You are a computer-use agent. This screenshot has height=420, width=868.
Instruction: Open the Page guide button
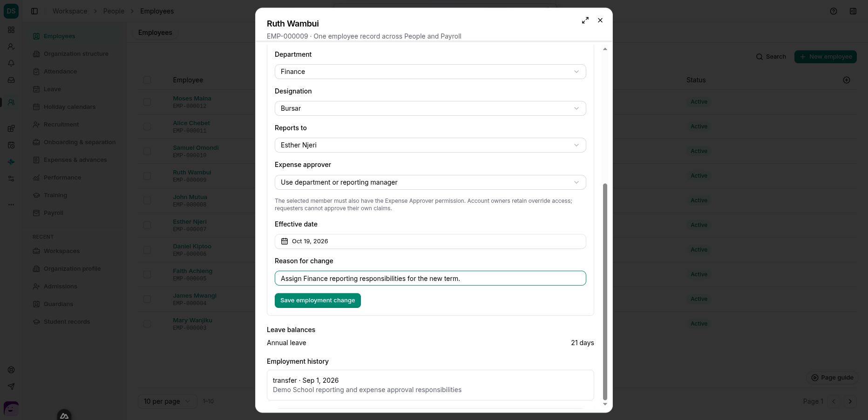click(833, 378)
